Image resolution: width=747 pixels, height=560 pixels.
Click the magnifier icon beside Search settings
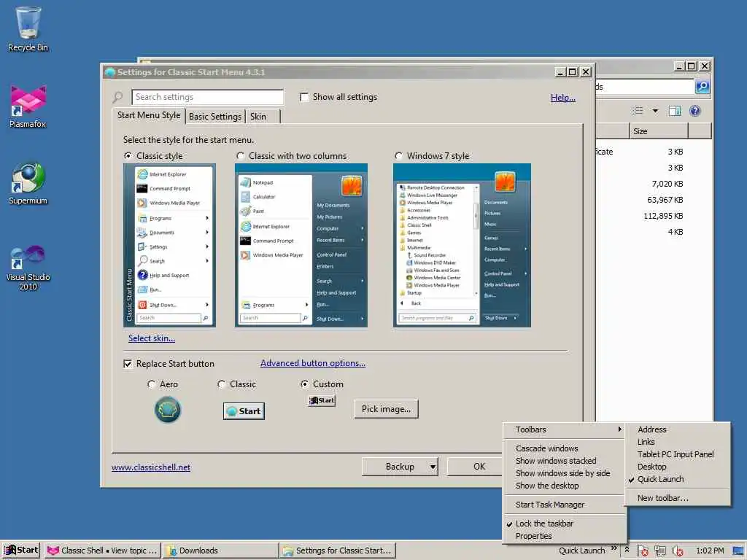pyautogui.click(x=117, y=97)
